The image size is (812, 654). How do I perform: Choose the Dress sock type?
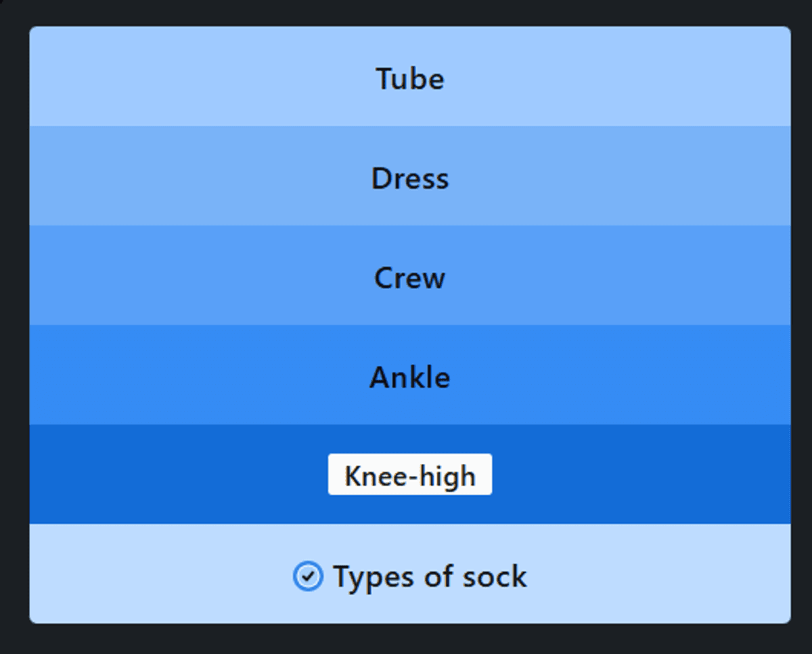(x=410, y=179)
